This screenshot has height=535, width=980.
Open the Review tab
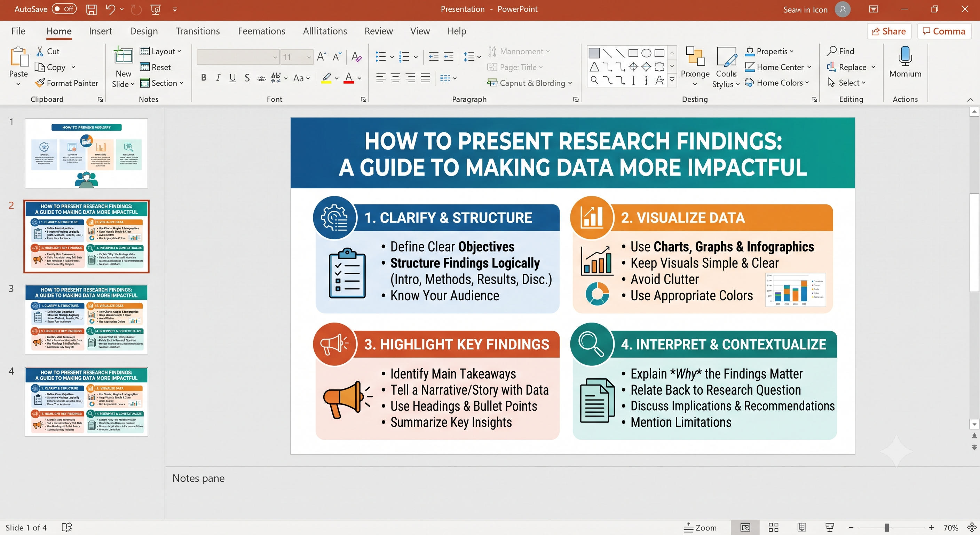click(379, 31)
